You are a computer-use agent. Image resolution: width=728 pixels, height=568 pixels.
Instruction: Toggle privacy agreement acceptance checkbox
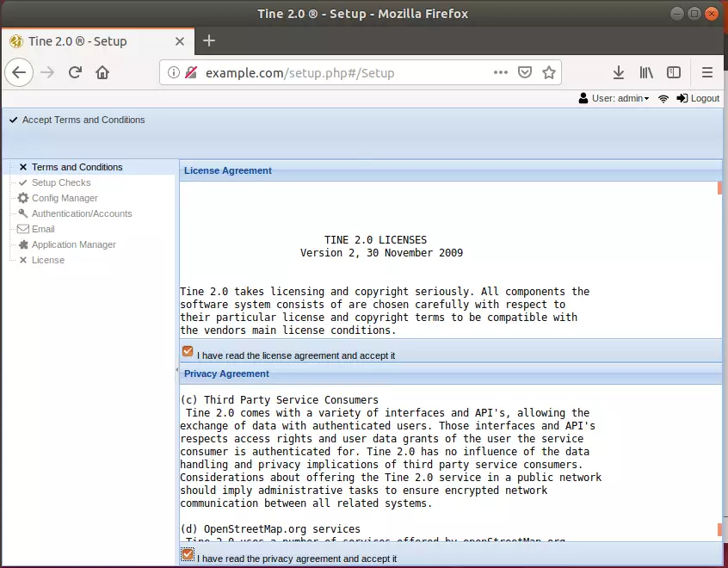[188, 554]
